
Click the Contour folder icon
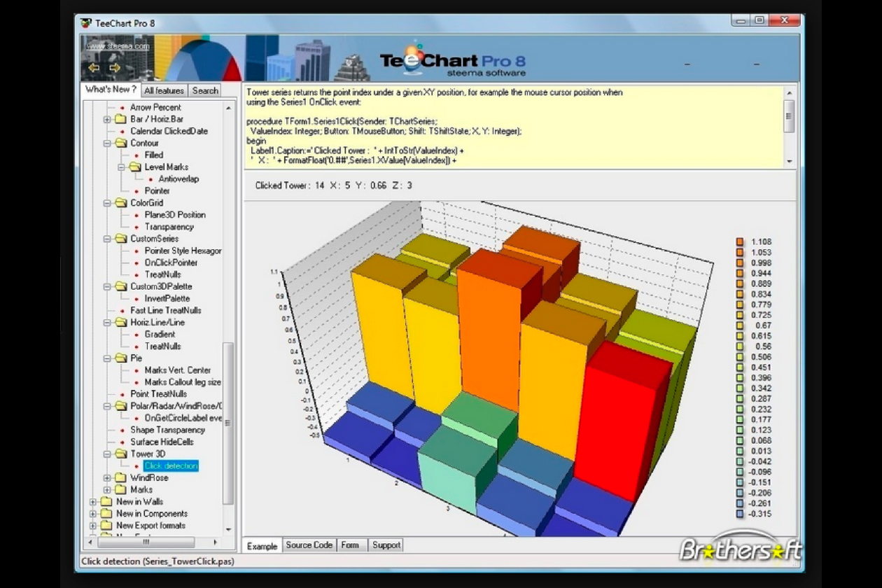point(120,143)
